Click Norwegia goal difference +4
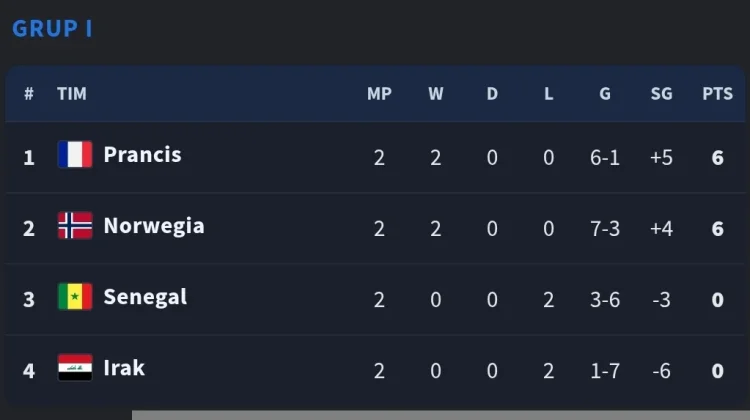750x420 pixels. (x=662, y=229)
